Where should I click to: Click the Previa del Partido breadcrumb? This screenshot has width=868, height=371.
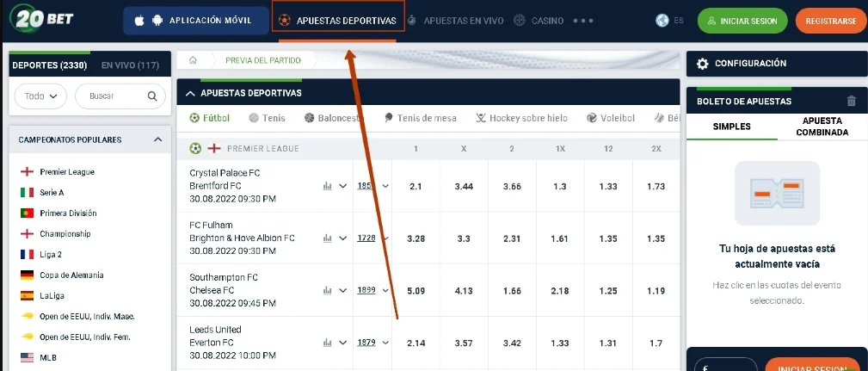click(x=263, y=60)
